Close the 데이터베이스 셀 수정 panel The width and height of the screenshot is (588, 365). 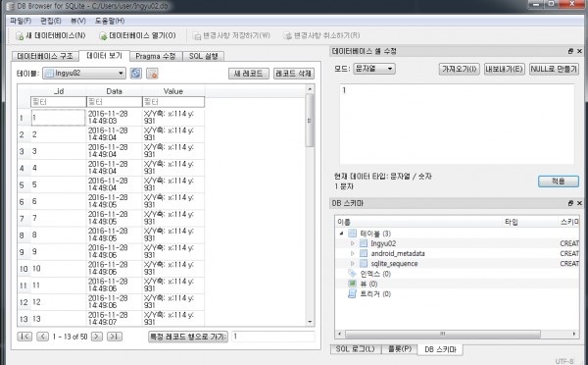[x=579, y=51]
